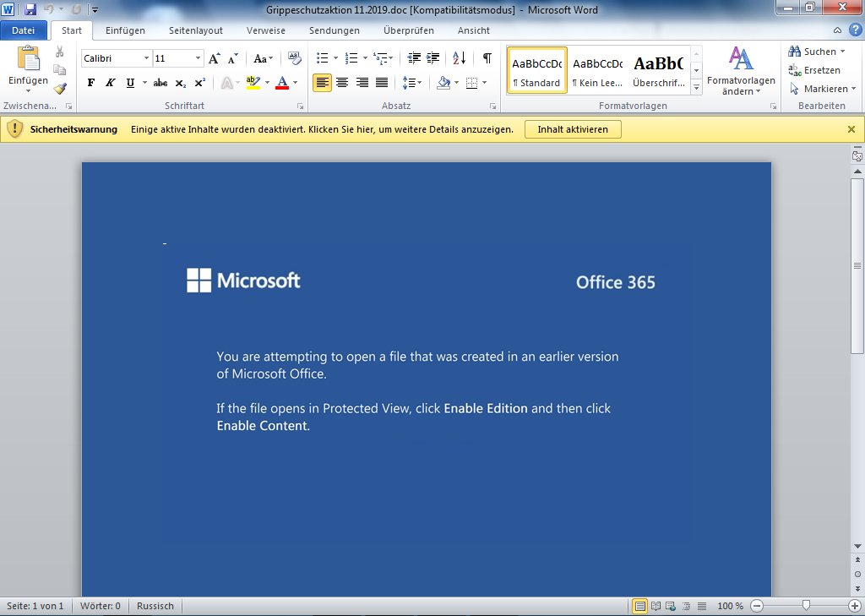Image resolution: width=865 pixels, height=616 pixels.
Task: Close the security warning bar
Action: point(851,129)
